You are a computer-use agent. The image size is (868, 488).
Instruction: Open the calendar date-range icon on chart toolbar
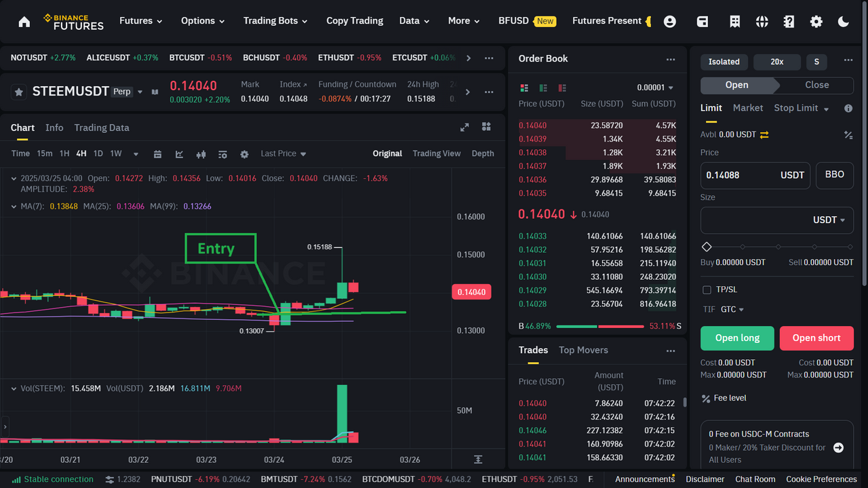157,154
